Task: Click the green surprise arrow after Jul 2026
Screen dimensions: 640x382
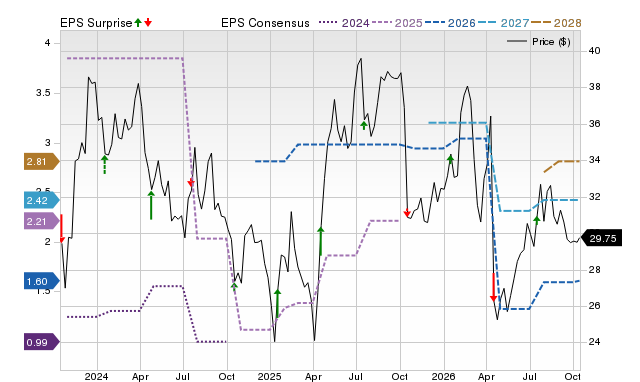Action: point(537,220)
